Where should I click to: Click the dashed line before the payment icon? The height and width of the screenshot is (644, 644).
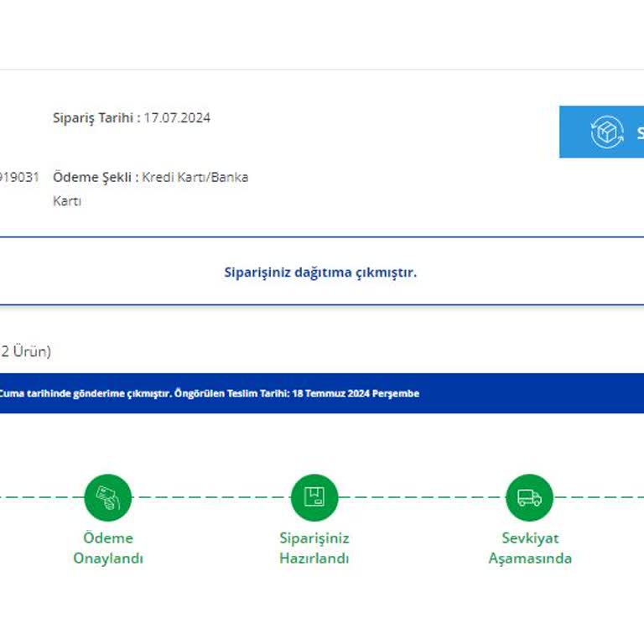pos(42,497)
